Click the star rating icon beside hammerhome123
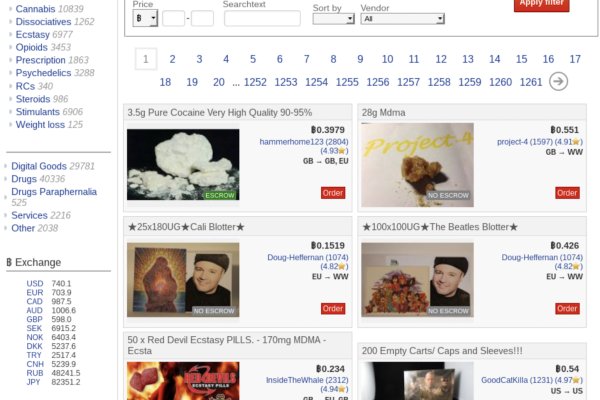600x400 pixels. [342, 151]
